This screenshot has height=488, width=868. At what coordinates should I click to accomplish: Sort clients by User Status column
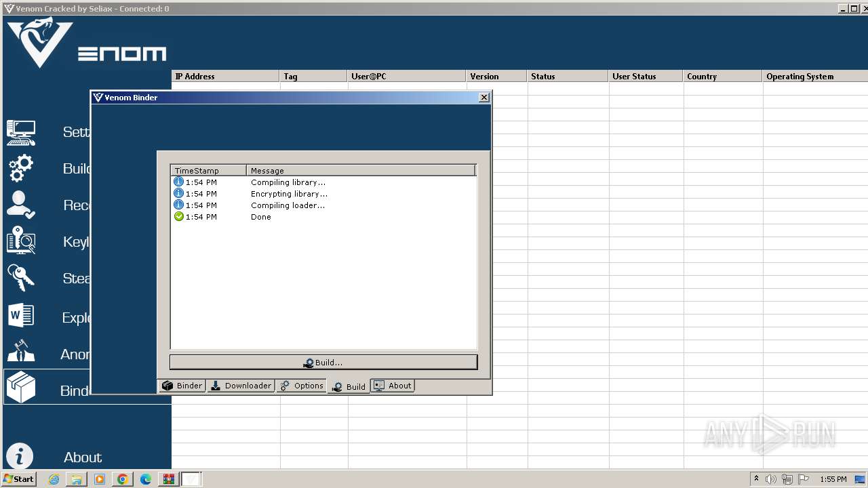pyautogui.click(x=646, y=77)
